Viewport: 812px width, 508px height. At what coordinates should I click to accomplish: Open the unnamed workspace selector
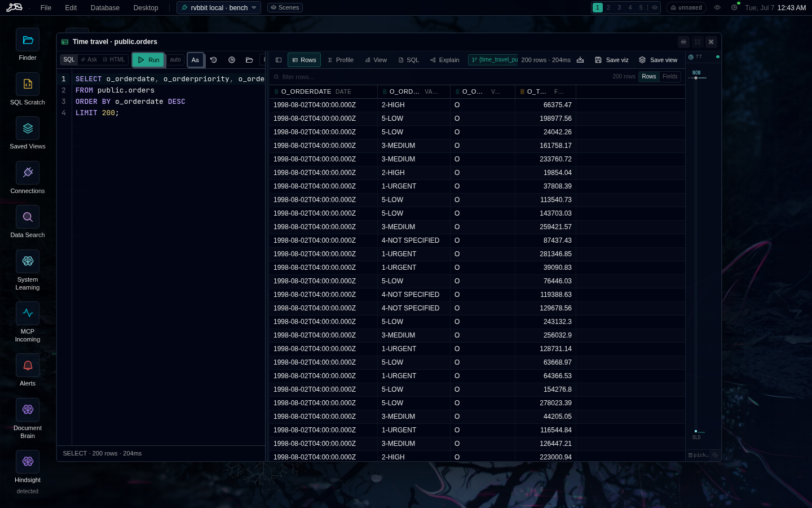click(x=686, y=8)
